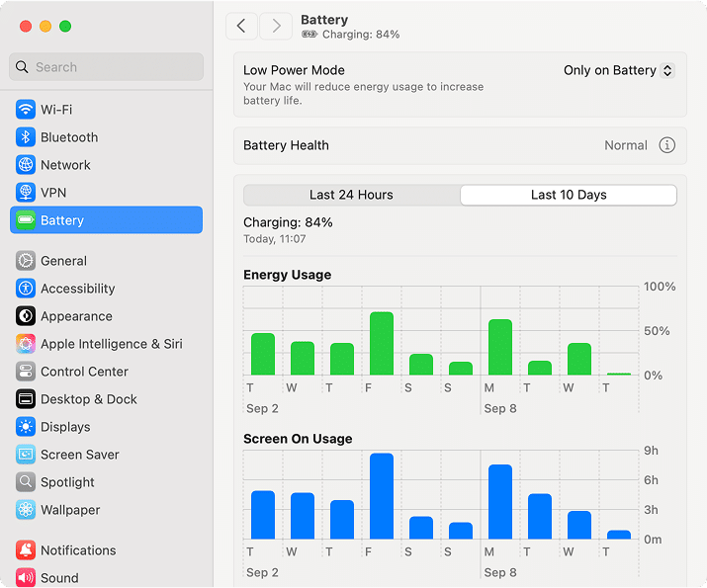Viewport: 707px width, 588px height.
Task: Select the Bluetooth icon in sidebar
Action: (x=26, y=137)
